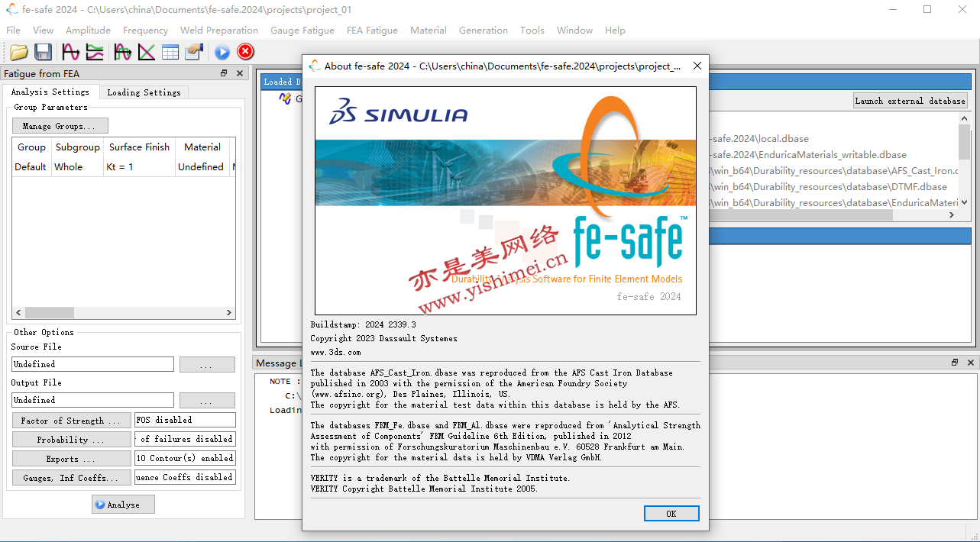The height and width of the screenshot is (542, 980).
Task: Open the Amplitude menu
Action: 88,31
